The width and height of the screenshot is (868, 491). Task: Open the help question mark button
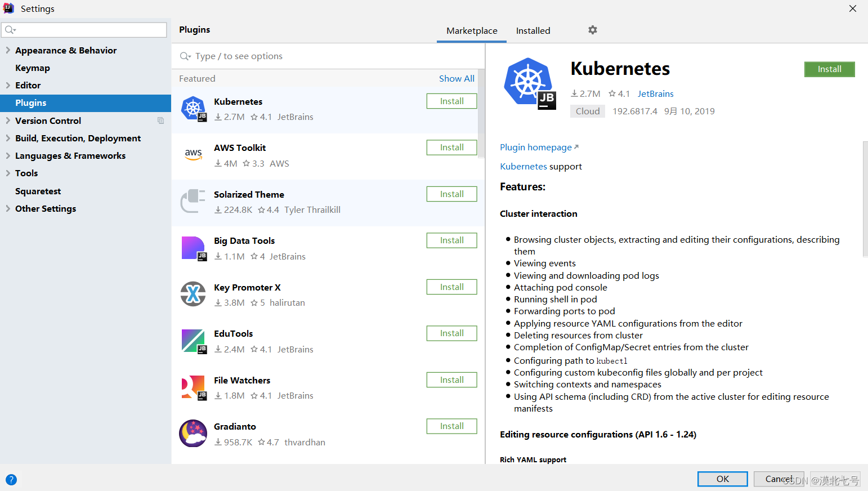click(11, 480)
